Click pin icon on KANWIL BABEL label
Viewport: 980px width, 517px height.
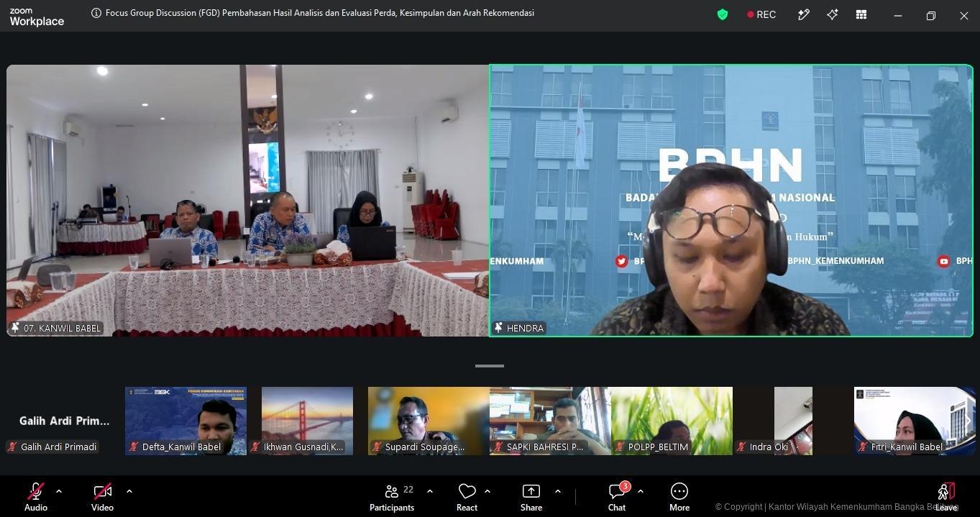[15, 328]
